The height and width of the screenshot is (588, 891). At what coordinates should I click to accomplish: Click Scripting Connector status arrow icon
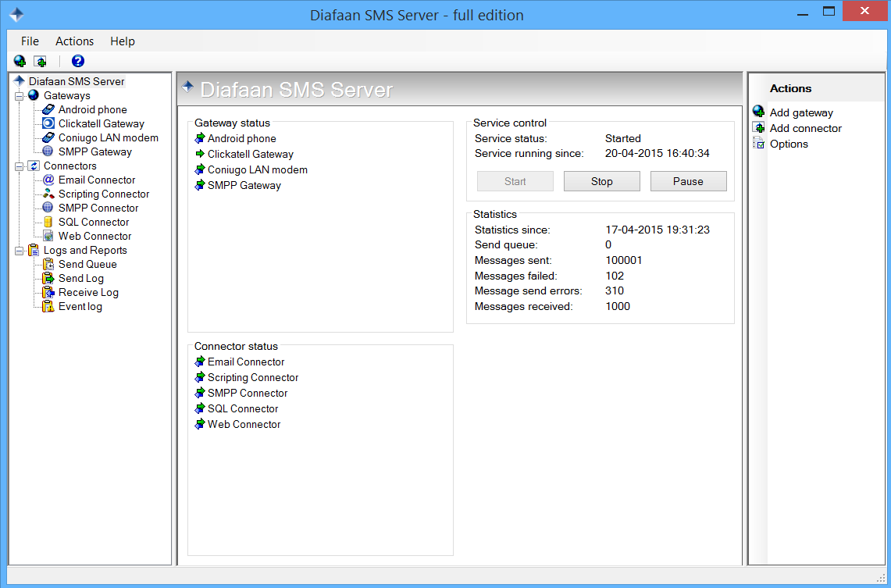tap(199, 376)
